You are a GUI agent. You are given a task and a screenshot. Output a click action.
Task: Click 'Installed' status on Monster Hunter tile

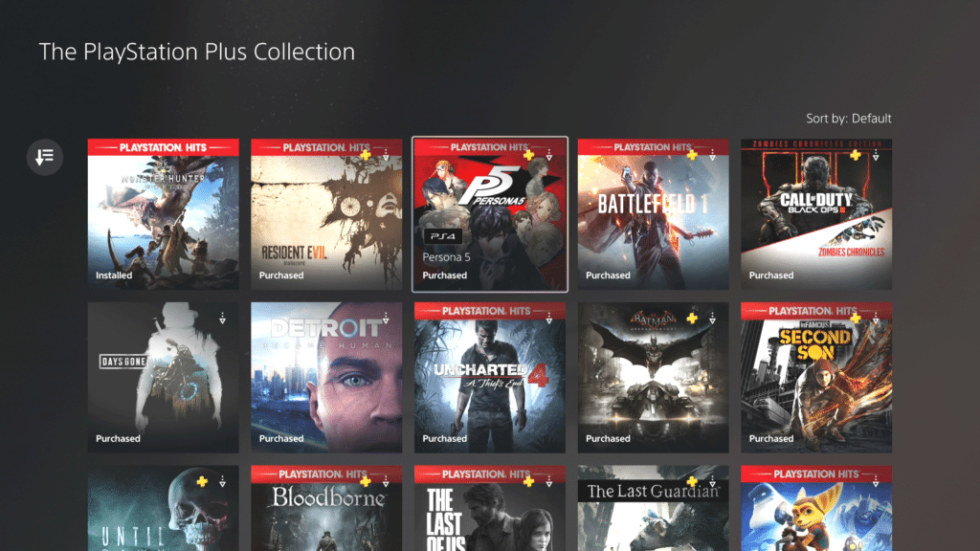(x=114, y=275)
